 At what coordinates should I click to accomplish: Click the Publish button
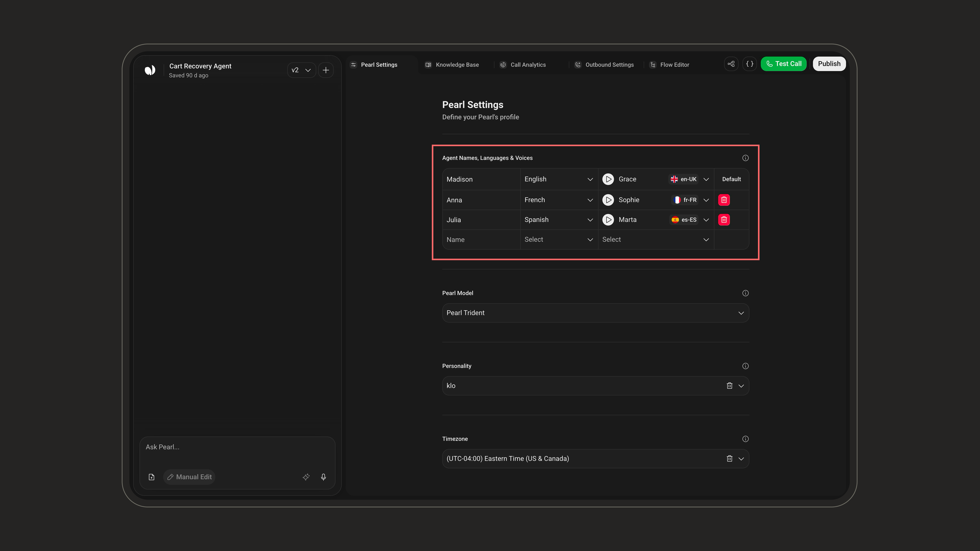pyautogui.click(x=829, y=64)
